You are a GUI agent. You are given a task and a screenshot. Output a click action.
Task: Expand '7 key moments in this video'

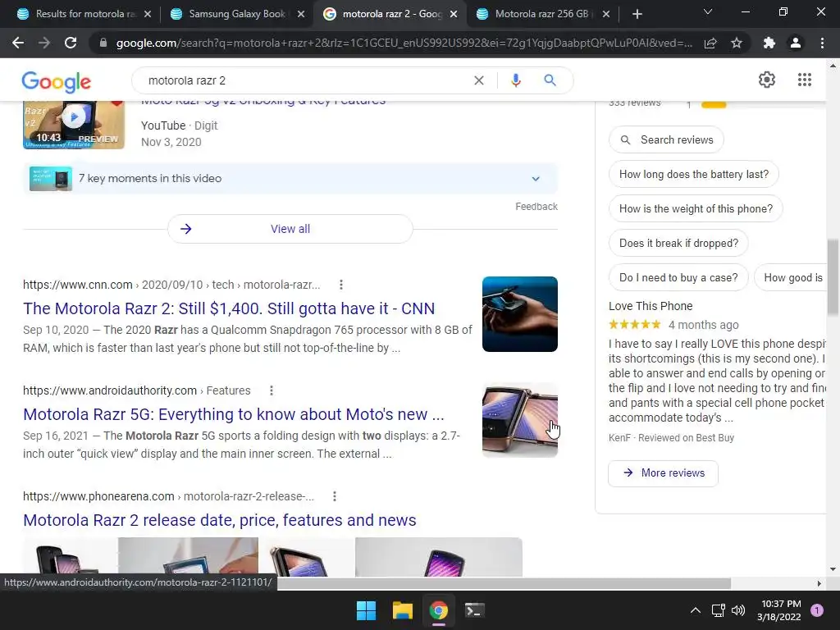point(290,178)
